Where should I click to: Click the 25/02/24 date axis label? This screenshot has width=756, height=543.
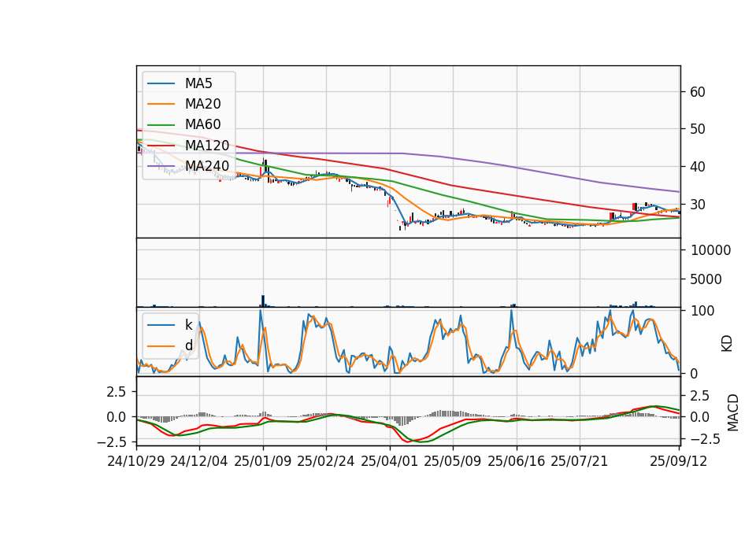tap(326, 461)
